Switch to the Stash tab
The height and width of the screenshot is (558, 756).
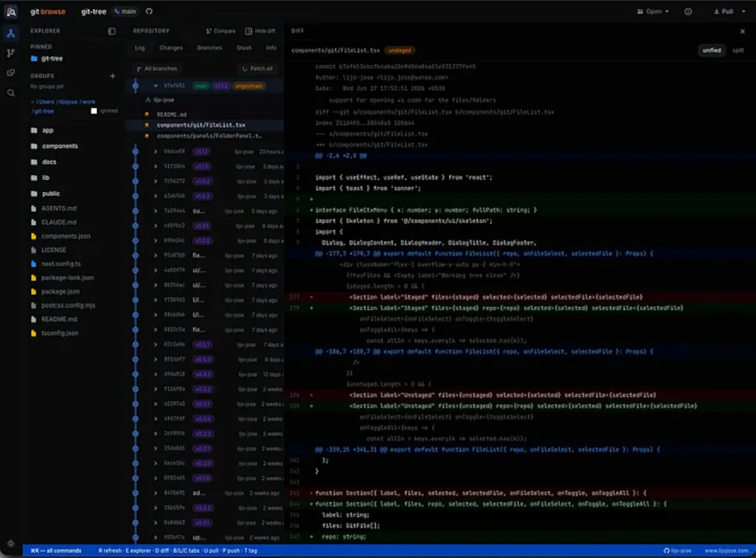pyautogui.click(x=244, y=48)
